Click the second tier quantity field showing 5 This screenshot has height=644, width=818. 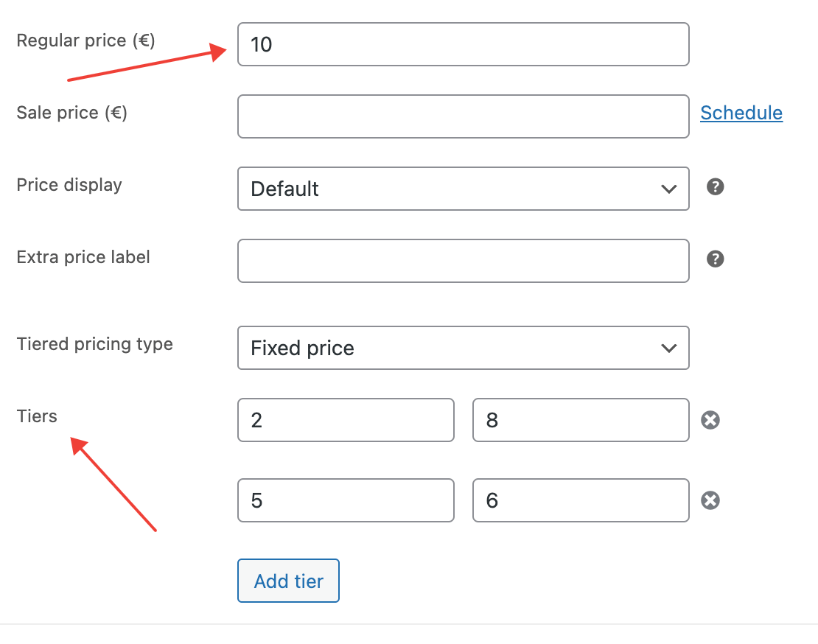346,501
